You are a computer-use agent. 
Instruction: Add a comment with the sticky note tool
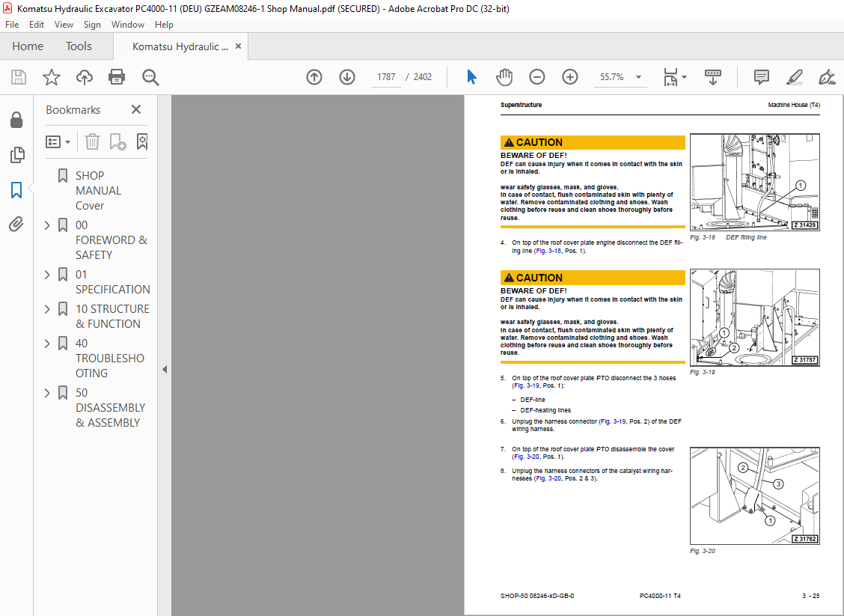point(761,77)
